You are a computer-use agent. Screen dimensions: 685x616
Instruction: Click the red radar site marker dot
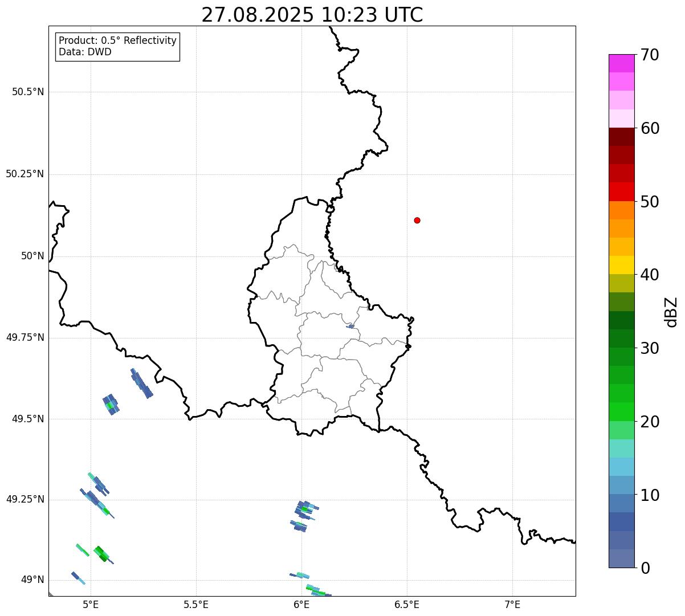pyautogui.click(x=417, y=220)
